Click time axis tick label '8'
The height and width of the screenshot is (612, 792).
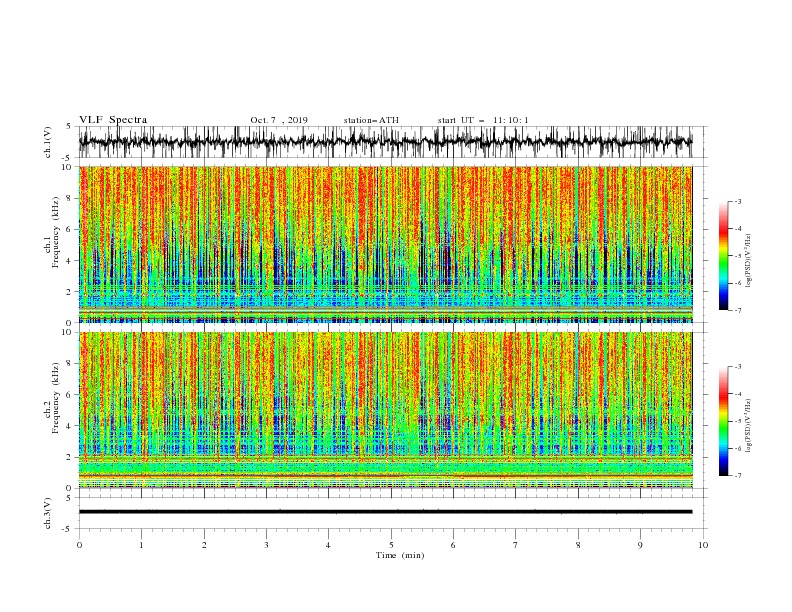coord(578,545)
